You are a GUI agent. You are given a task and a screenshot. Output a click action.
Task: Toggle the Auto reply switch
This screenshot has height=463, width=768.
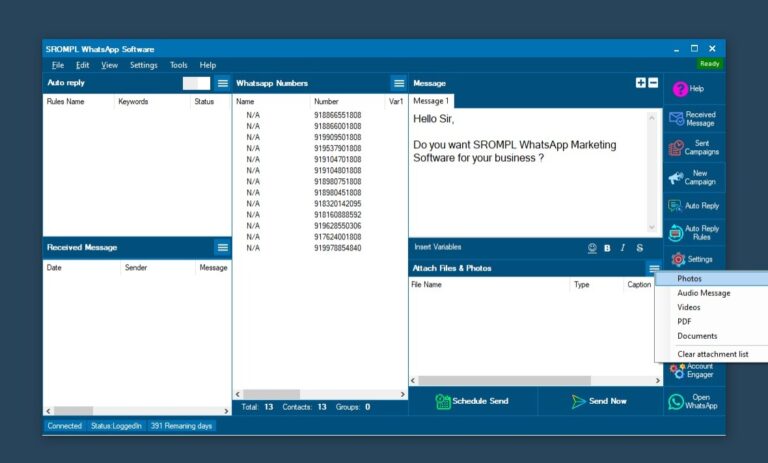(x=197, y=83)
